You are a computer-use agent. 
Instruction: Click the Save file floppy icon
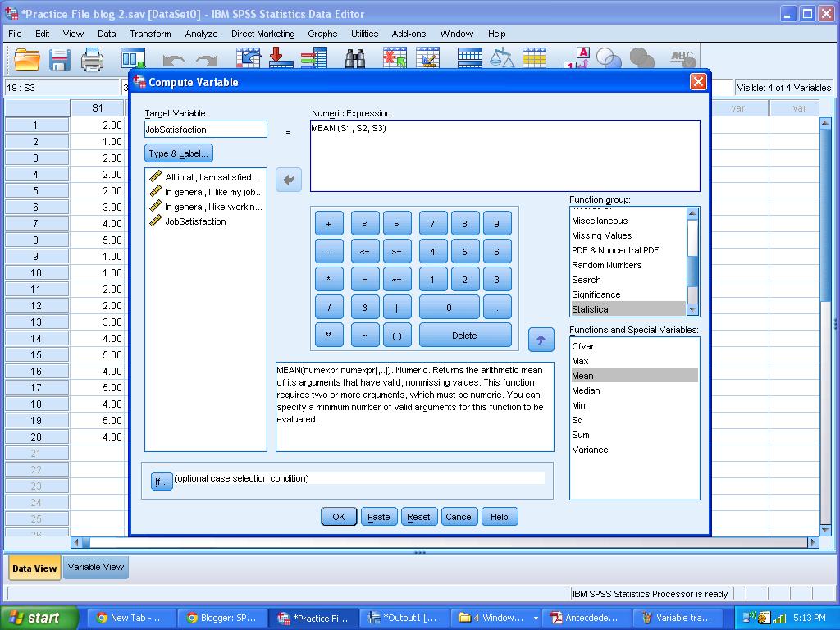click(x=59, y=59)
